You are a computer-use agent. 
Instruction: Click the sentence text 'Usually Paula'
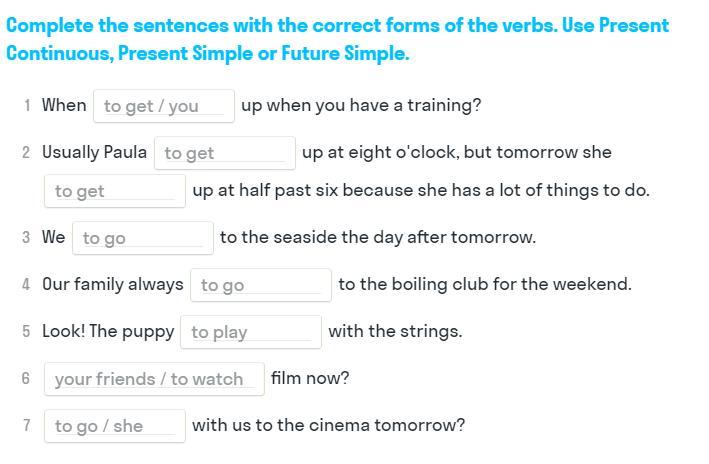coord(94,152)
